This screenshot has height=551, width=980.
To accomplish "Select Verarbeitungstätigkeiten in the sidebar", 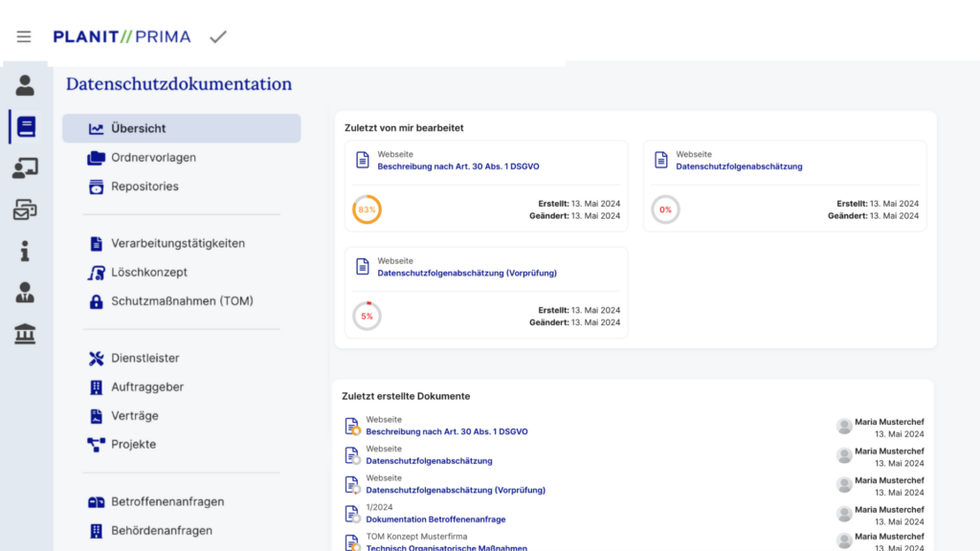I will coord(178,243).
